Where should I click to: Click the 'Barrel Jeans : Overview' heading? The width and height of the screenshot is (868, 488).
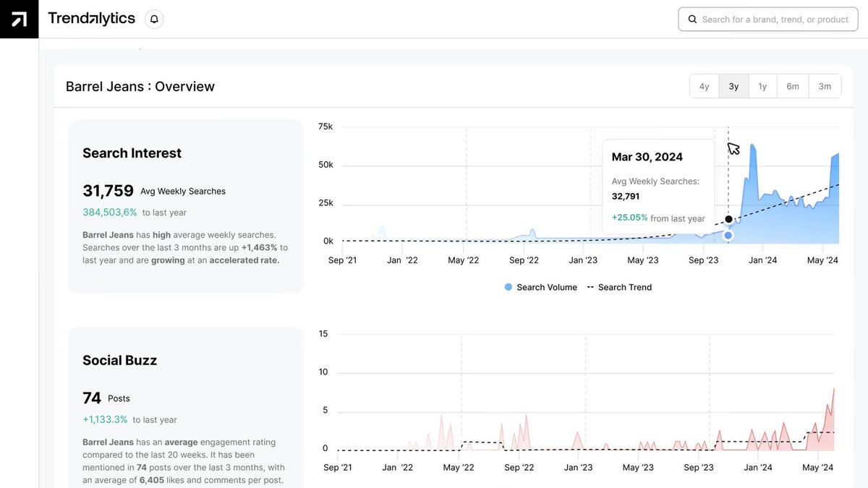(140, 87)
